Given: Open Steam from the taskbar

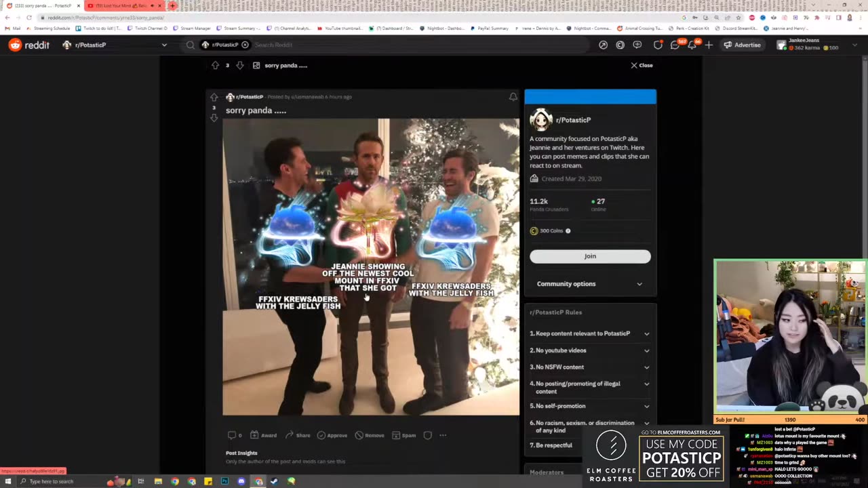Looking at the screenshot, I should [274, 481].
